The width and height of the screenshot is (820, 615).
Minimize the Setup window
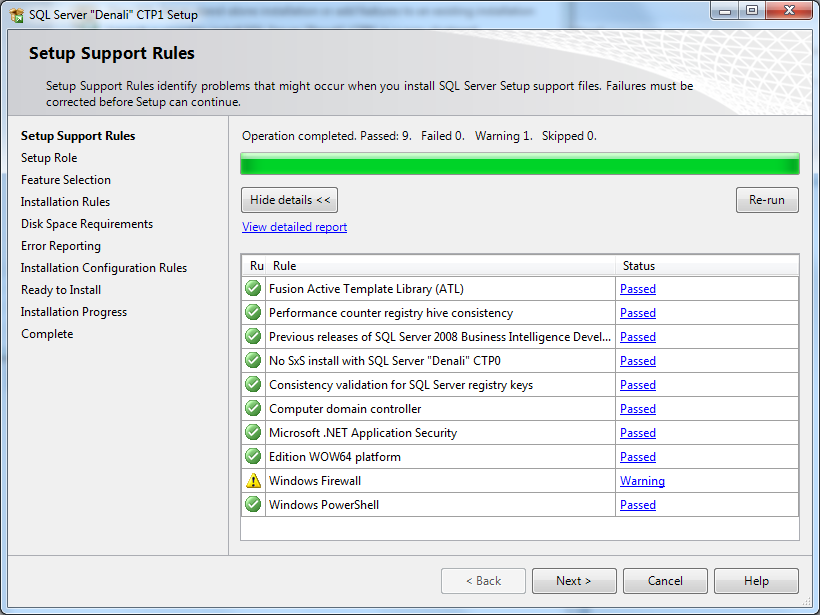point(725,11)
